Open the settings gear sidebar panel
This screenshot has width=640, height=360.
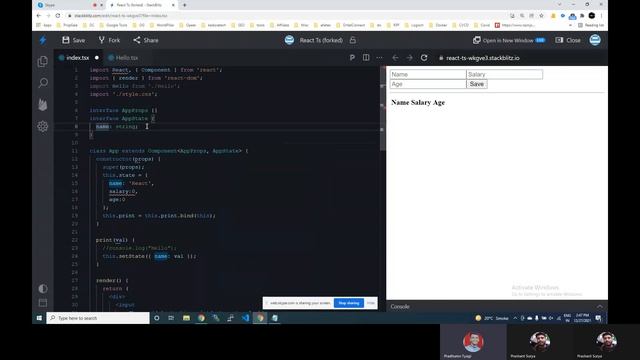42,126
